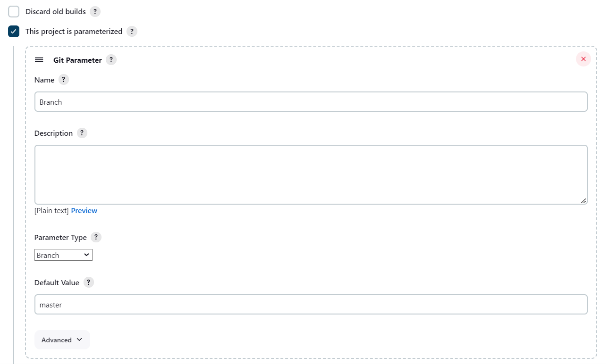Image resolution: width=609 pixels, height=364 pixels.
Task: Open help for Parameter Type
Action: (x=96, y=237)
